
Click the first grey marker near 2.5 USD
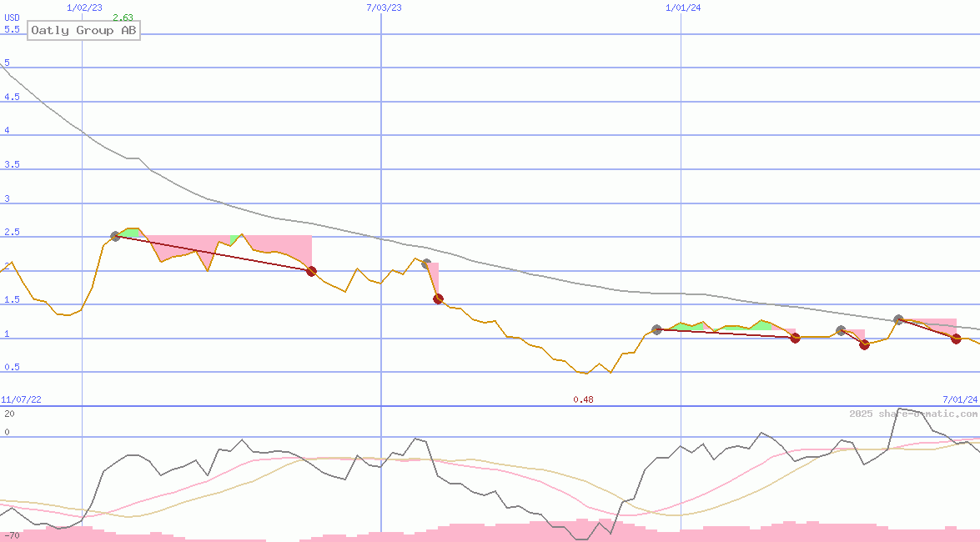pyautogui.click(x=116, y=237)
